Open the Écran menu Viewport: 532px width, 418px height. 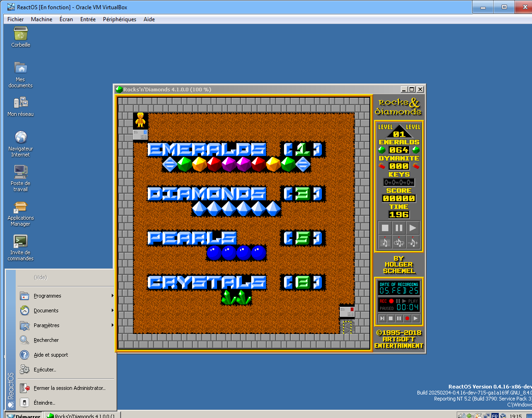[x=66, y=19]
